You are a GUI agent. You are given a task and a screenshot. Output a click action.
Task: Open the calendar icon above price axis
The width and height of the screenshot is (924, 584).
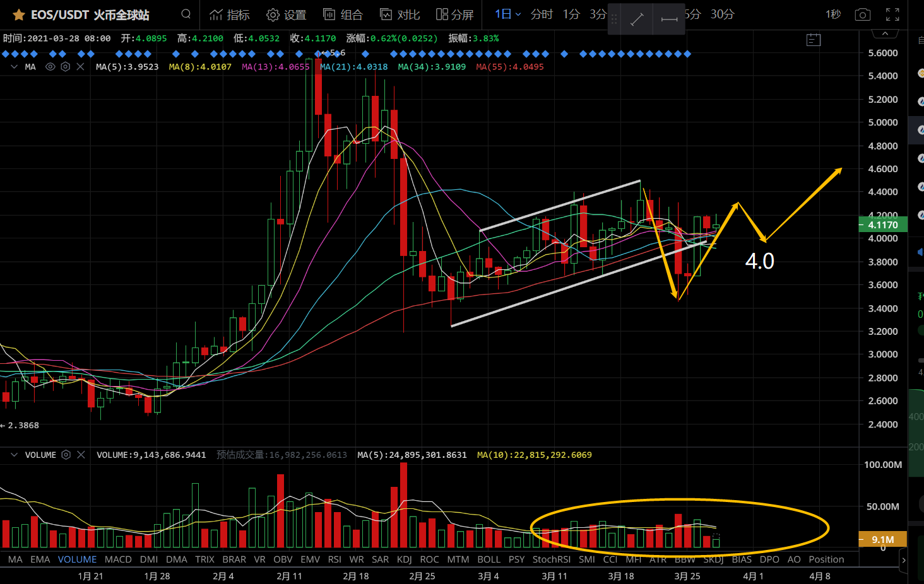(814, 40)
